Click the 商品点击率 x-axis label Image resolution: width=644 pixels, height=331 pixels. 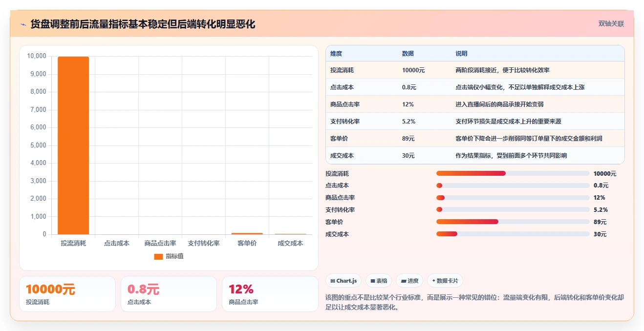(x=160, y=243)
